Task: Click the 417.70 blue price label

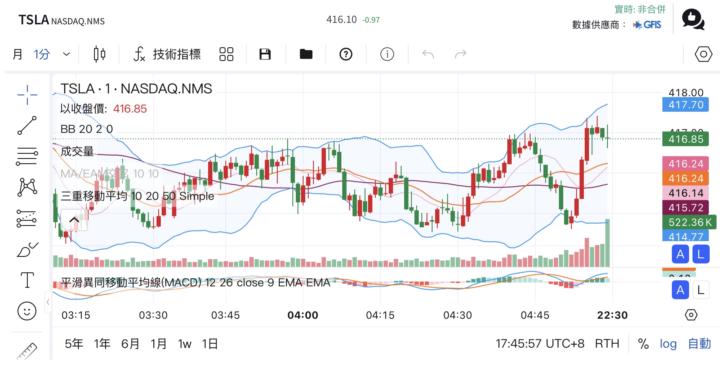Action: (x=686, y=105)
